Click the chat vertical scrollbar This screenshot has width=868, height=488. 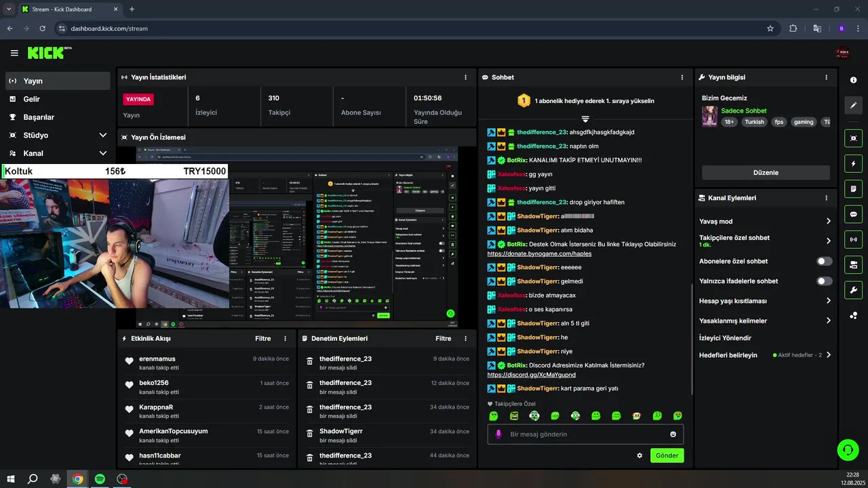tap(692, 339)
